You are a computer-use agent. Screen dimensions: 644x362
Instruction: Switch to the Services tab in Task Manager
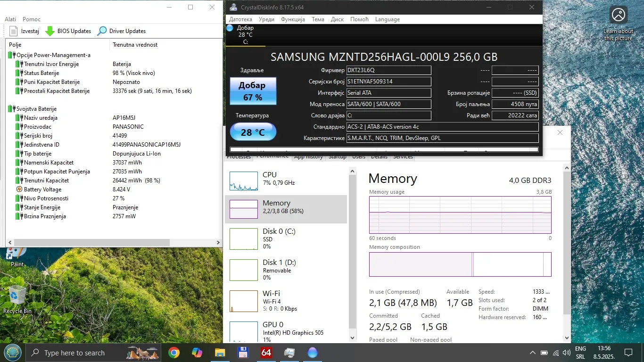[403, 156]
